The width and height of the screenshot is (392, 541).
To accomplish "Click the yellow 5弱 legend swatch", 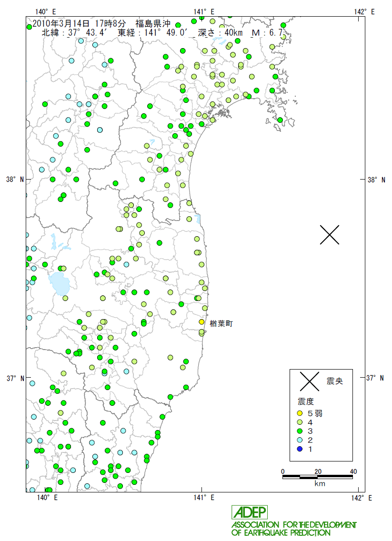I will [300, 413].
